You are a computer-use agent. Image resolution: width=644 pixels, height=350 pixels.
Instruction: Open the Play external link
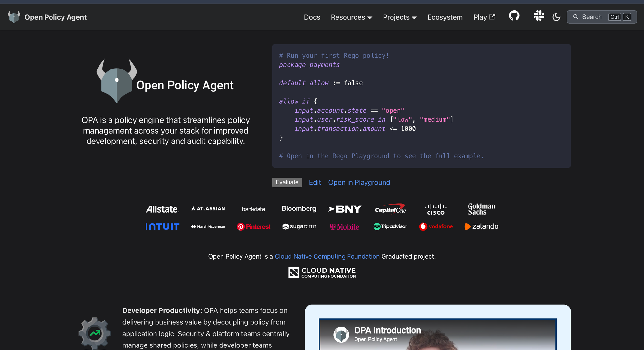[x=484, y=17]
